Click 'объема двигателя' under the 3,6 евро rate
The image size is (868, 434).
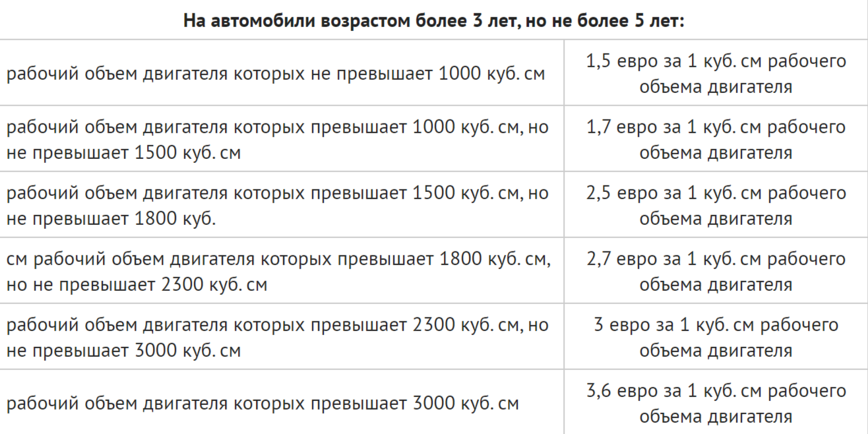[716, 416]
